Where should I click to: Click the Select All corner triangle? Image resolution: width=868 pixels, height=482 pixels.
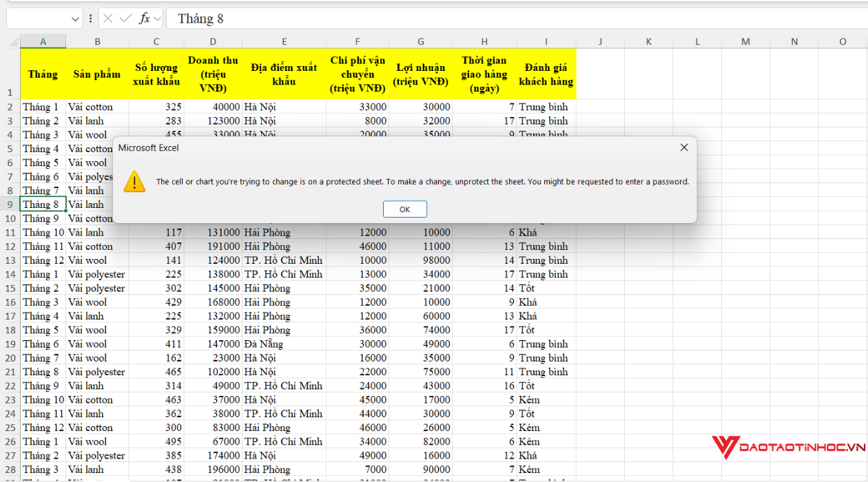tap(13, 42)
